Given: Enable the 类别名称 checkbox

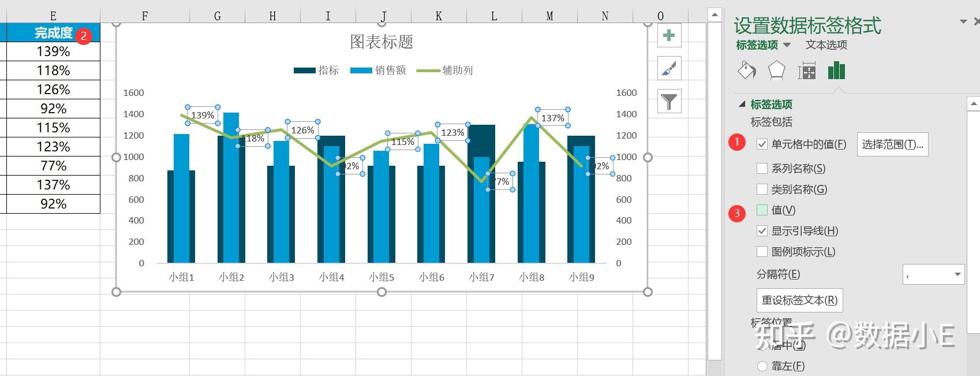Looking at the screenshot, I should pyautogui.click(x=762, y=189).
